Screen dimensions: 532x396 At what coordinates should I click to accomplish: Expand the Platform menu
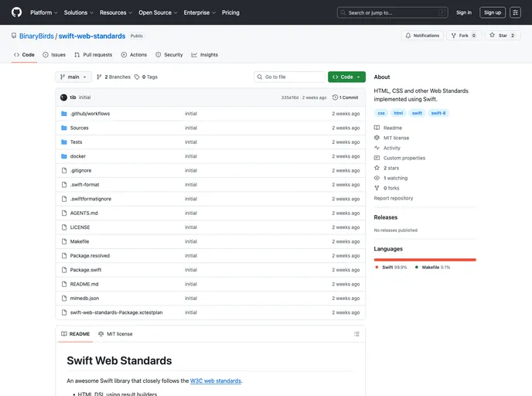click(44, 12)
